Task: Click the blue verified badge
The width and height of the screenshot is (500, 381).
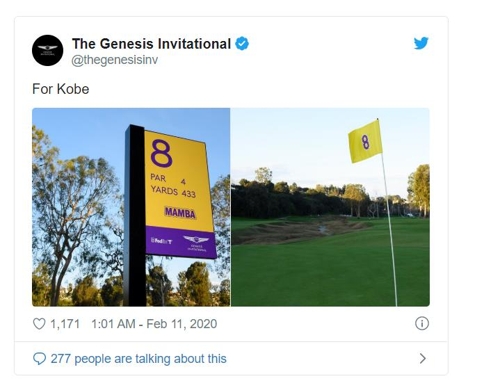Action: 242,44
